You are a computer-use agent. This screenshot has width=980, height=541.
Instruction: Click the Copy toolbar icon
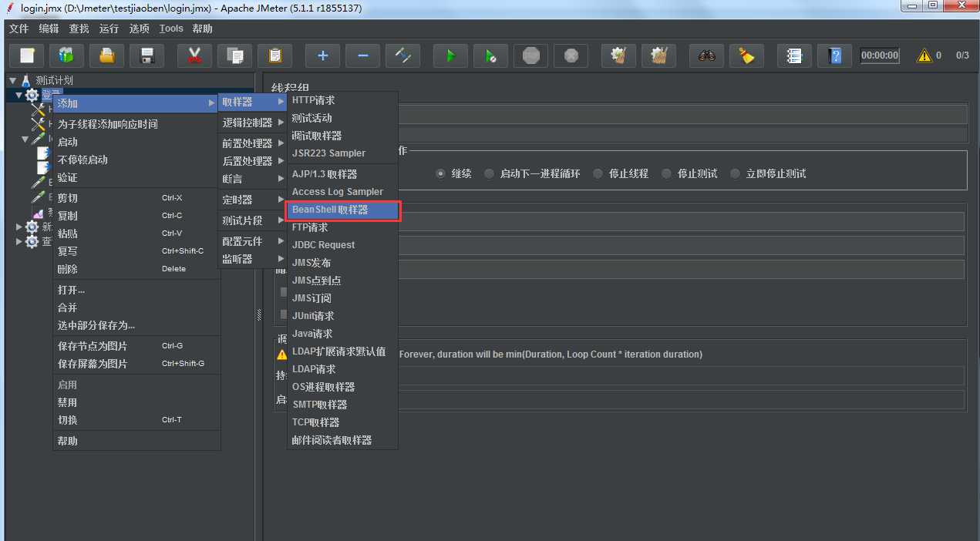[x=234, y=55]
